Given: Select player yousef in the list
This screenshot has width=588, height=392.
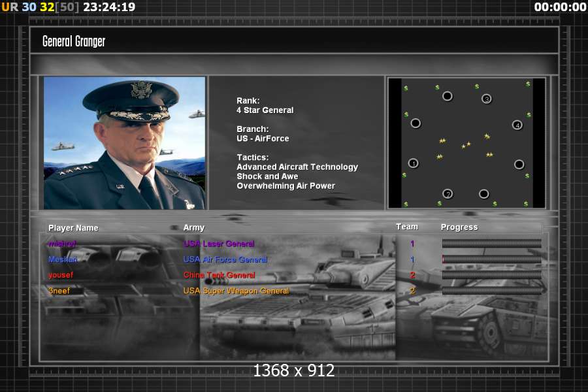Looking at the screenshot, I should point(61,275).
